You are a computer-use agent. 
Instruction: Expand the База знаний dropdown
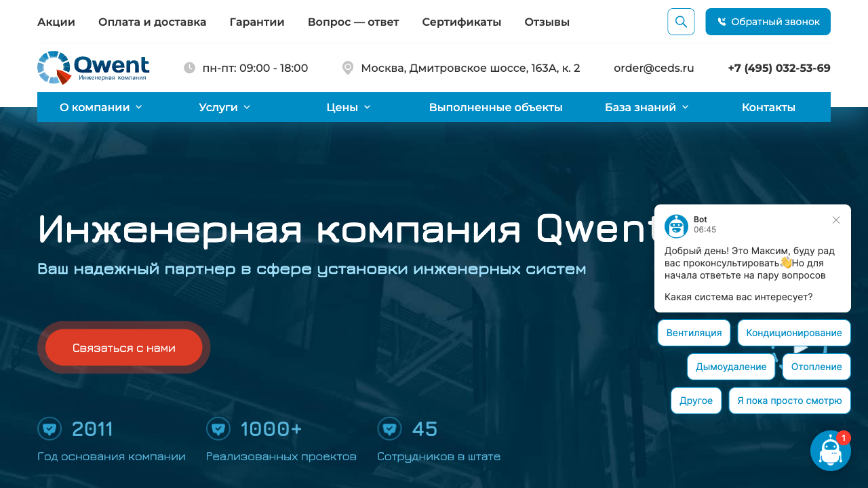point(647,107)
